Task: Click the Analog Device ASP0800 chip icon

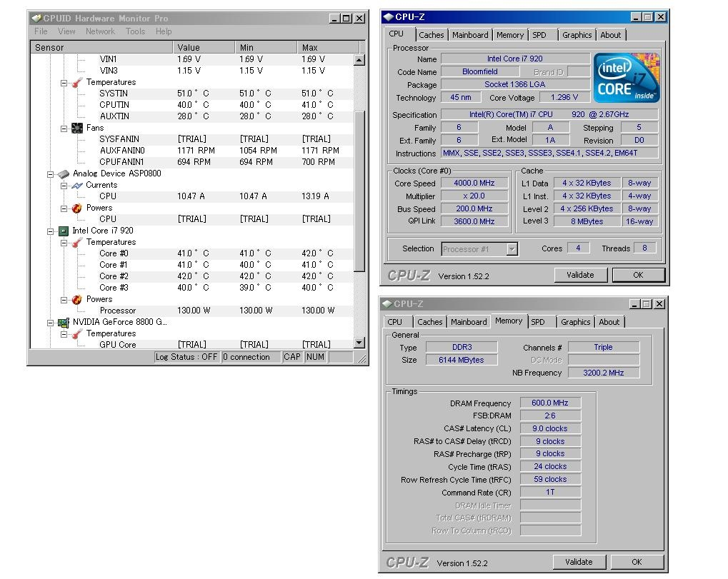Action: [64, 174]
